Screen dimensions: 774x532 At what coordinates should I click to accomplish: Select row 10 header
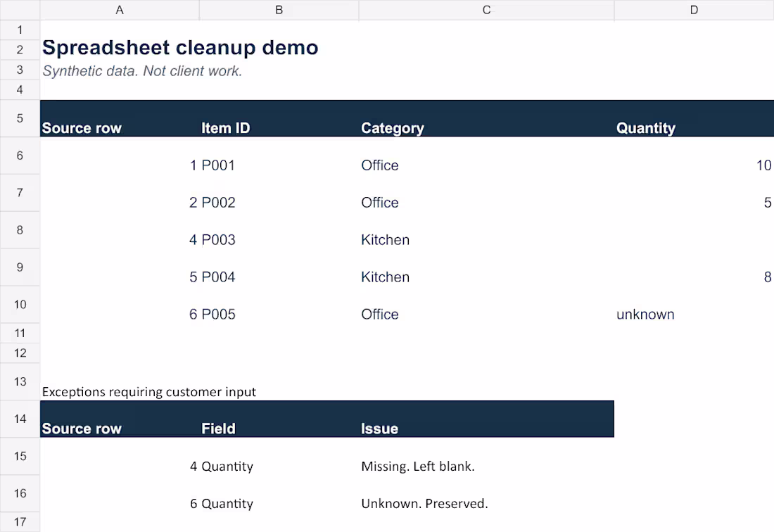20,305
